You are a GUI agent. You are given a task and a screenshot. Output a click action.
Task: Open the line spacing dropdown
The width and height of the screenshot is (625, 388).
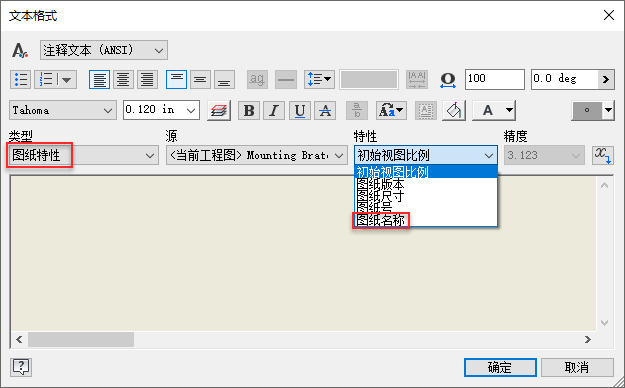click(x=319, y=79)
